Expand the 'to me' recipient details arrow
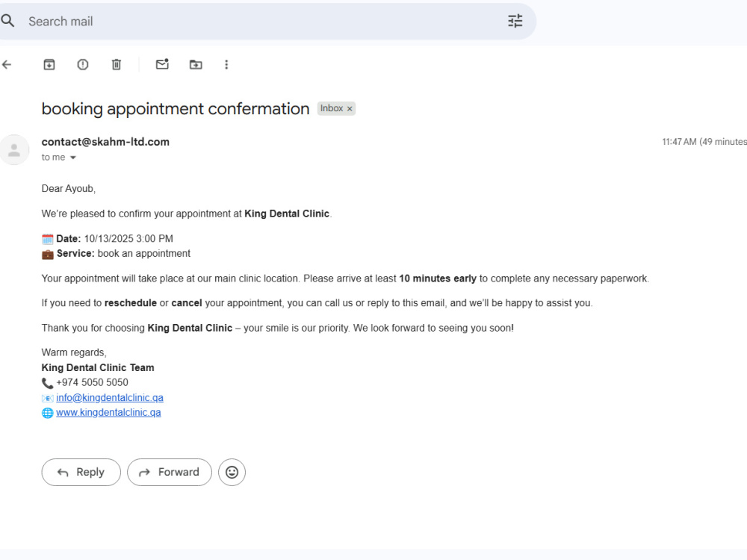This screenshot has width=747, height=560. (73, 158)
